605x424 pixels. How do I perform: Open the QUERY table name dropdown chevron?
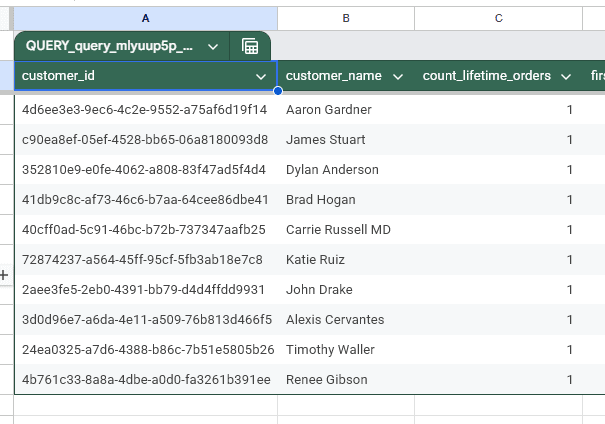coord(213,46)
